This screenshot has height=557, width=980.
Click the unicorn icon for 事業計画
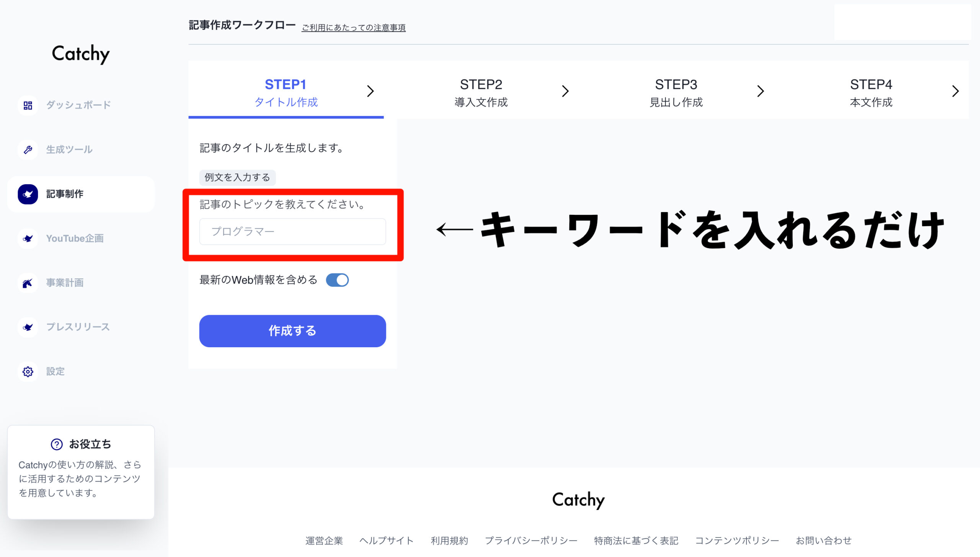pyautogui.click(x=28, y=283)
